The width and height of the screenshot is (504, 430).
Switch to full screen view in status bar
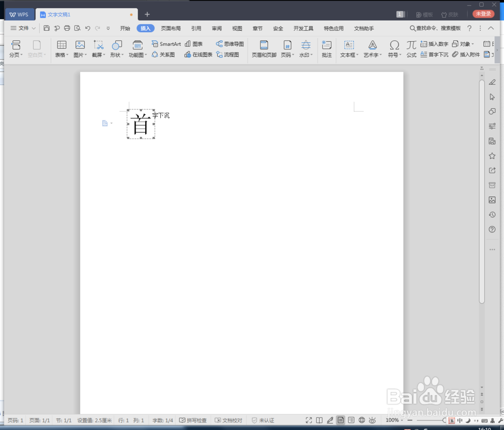308,420
